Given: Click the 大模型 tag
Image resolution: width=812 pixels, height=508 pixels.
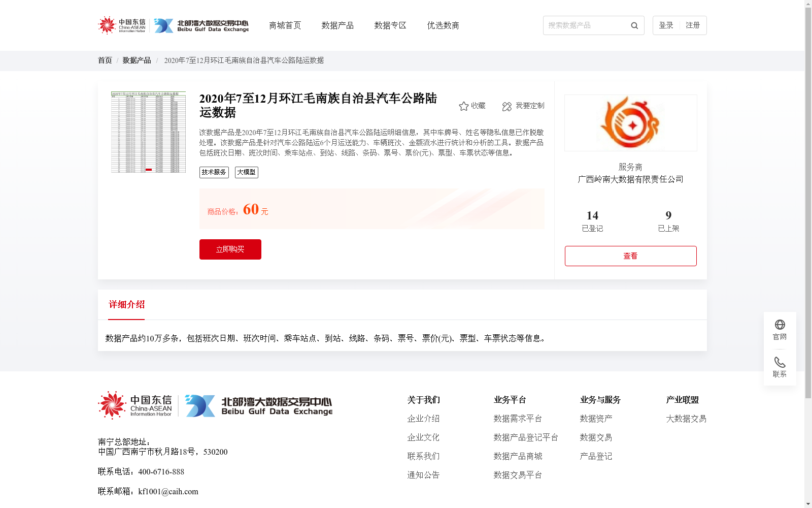Looking at the screenshot, I should pyautogui.click(x=247, y=172).
